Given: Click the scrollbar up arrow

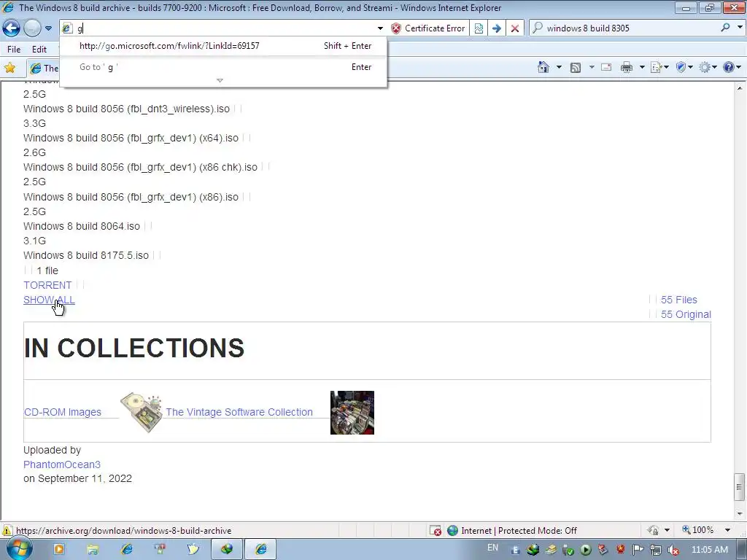Looking at the screenshot, I should (740, 88).
